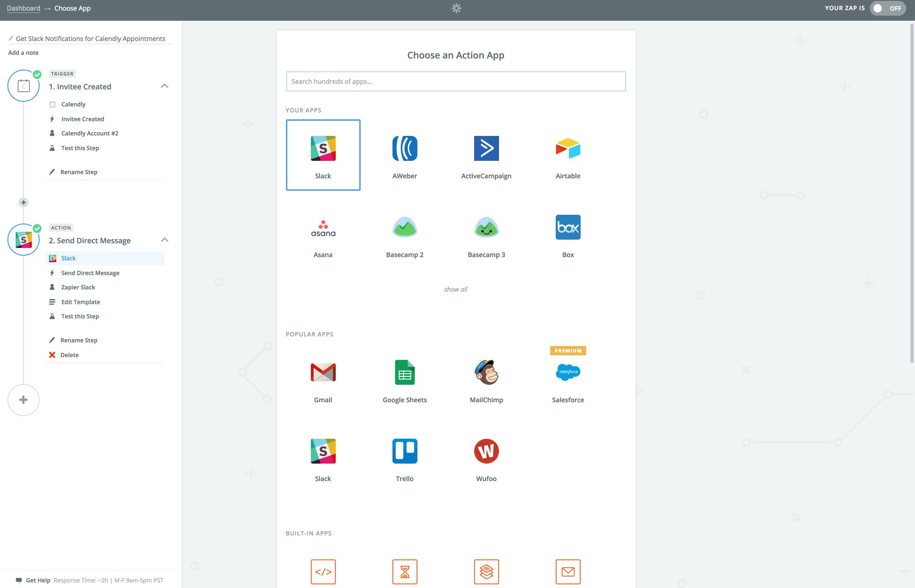Pick the MailChimp app
The width and height of the screenshot is (915, 588).
(486, 373)
